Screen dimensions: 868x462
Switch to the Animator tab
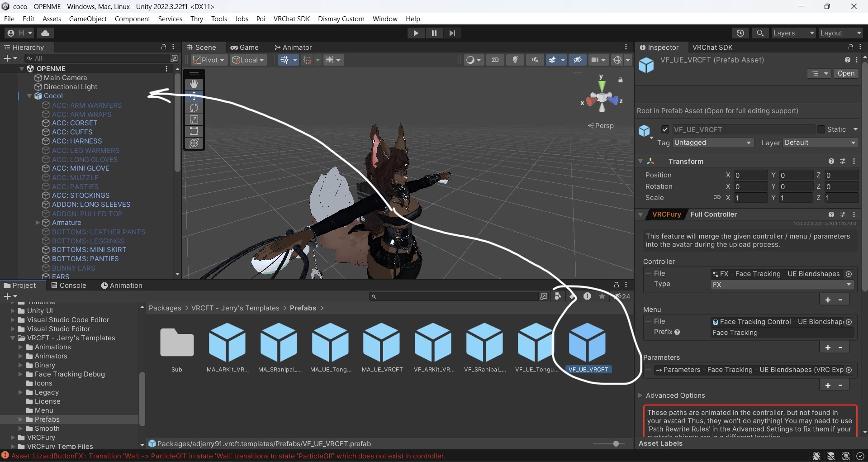click(x=293, y=47)
